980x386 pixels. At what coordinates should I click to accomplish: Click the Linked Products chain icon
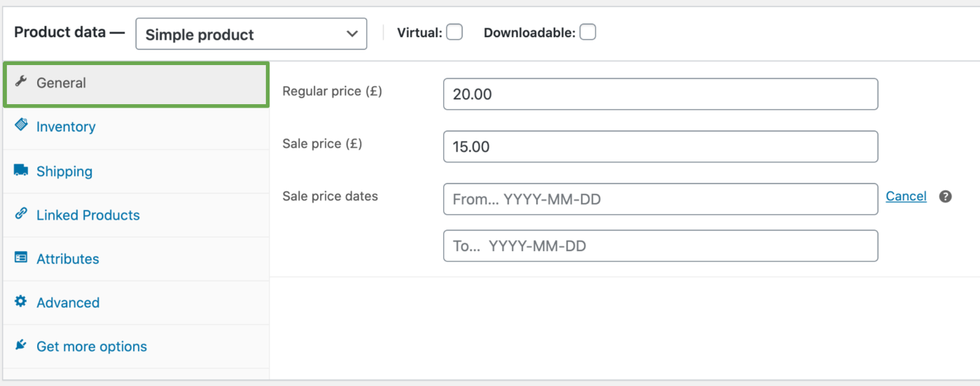pos(21,214)
